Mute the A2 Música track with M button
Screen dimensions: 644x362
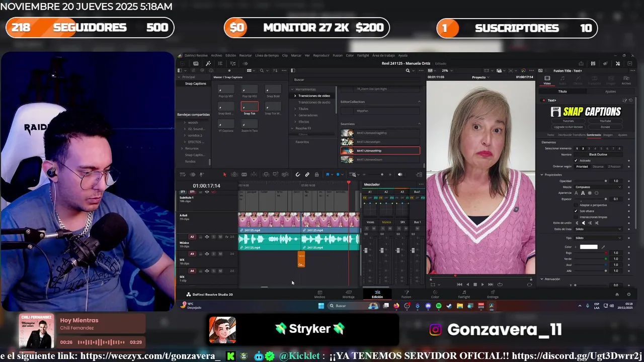pos(220,237)
